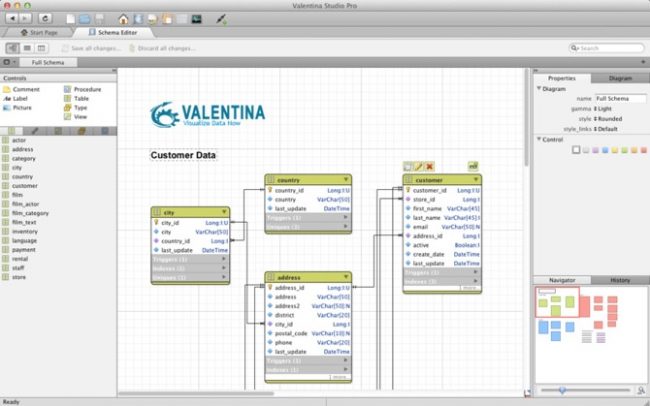Select the tables filter tab in object list
Viewport: 650px width, 406px height.
(12, 131)
